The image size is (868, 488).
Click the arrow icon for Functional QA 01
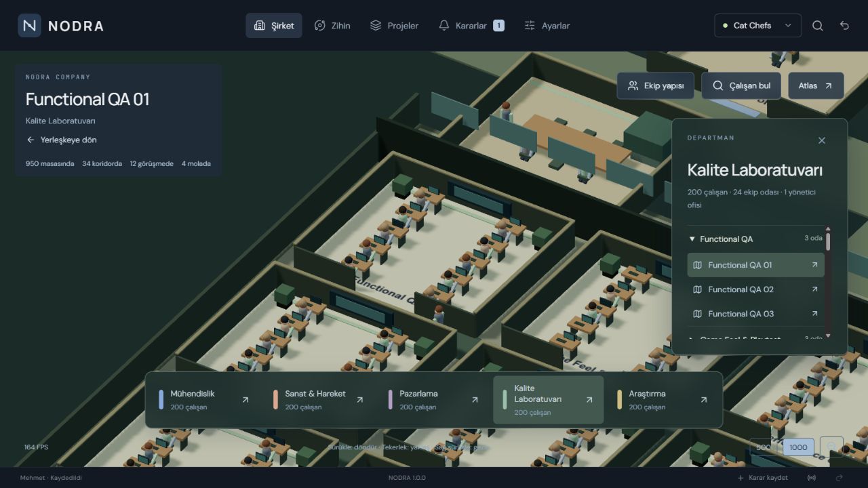pos(814,265)
